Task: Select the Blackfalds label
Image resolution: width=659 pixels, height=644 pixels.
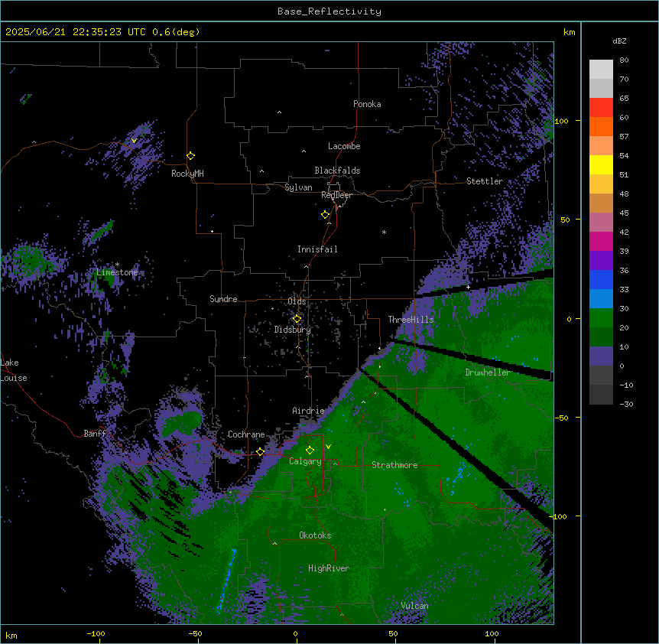Action: pyautogui.click(x=337, y=171)
